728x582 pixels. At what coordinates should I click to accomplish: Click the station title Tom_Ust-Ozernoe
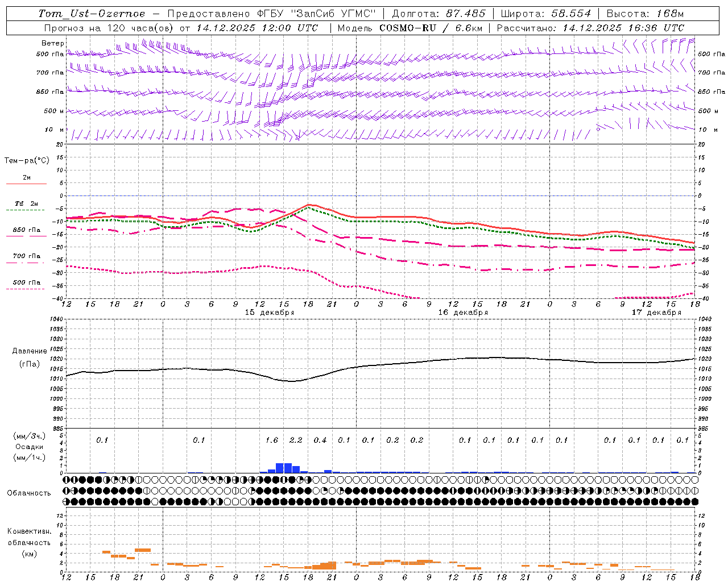tap(92, 14)
